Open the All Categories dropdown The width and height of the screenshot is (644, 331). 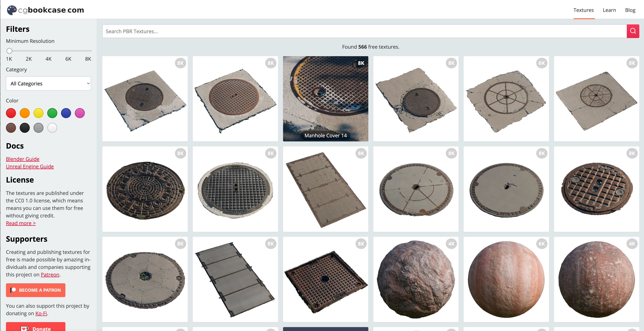(49, 84)
